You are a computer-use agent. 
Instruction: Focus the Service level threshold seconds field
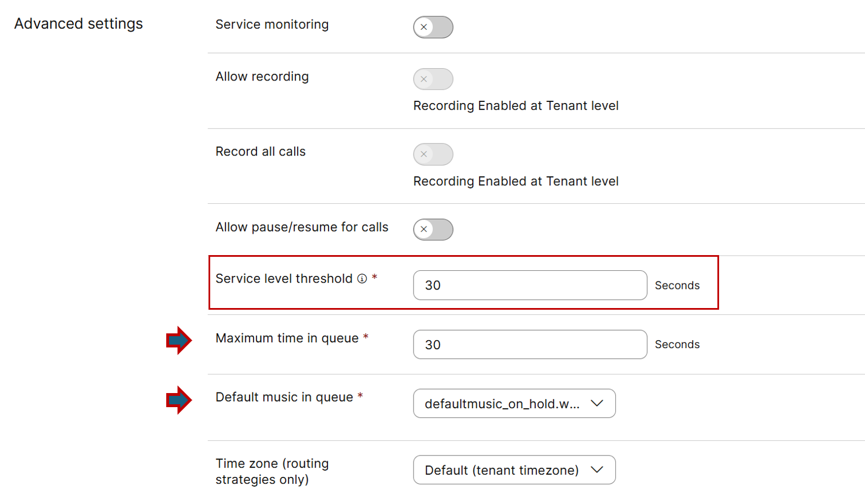(x=530, y=285)
